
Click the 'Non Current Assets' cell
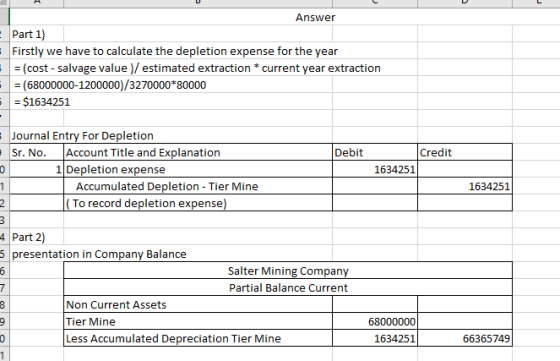[198, 305]
